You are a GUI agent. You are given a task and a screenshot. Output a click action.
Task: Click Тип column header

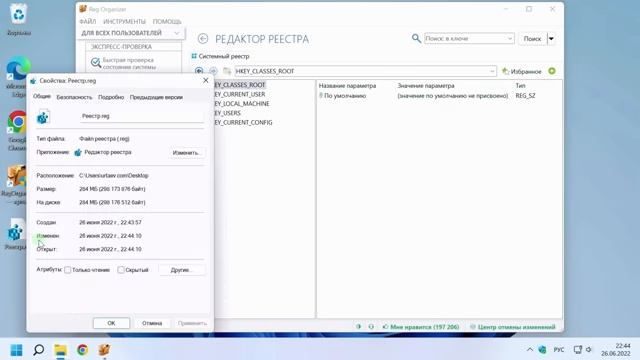click(x=520, y=86)
